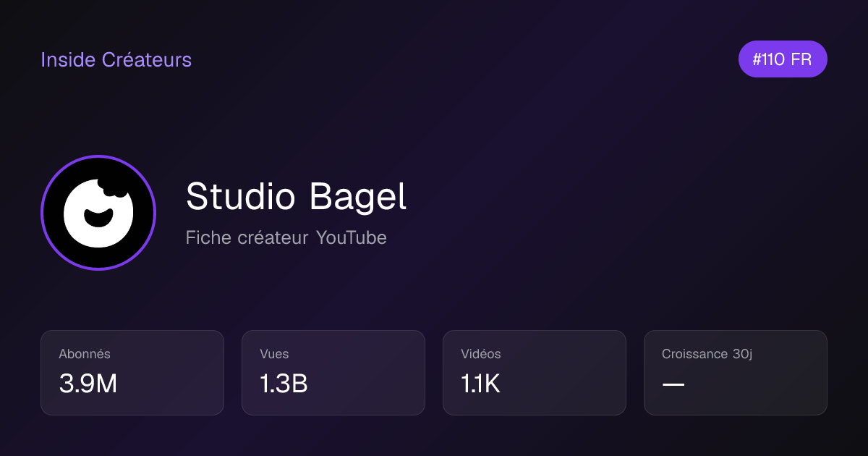This screenshot has width=868, height=456.
Task: Click the #110 FR ranking badge
Action: (x=783, y=59)
